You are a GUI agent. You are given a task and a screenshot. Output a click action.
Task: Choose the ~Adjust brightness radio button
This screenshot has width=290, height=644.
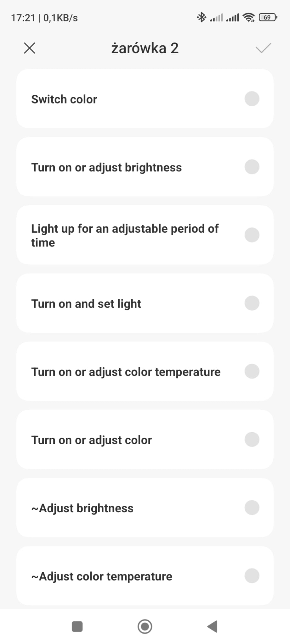click(252, 508)
